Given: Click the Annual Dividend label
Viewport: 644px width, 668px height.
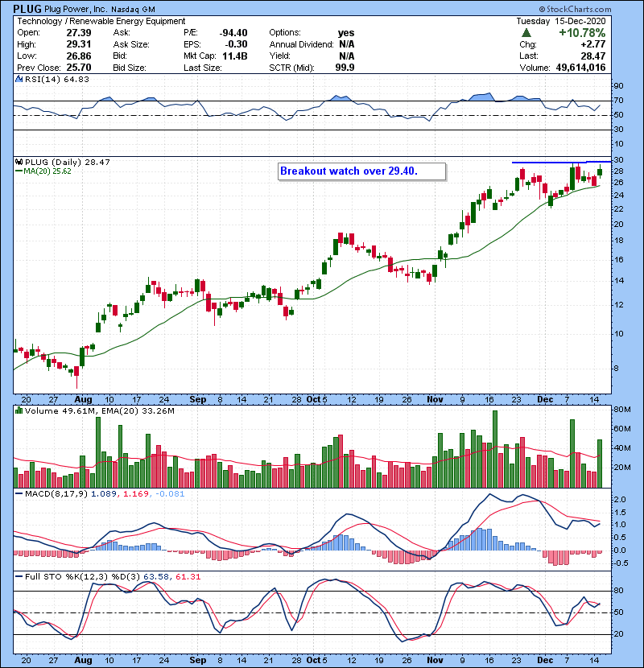Looking at the screenshot, I should 301,44.
